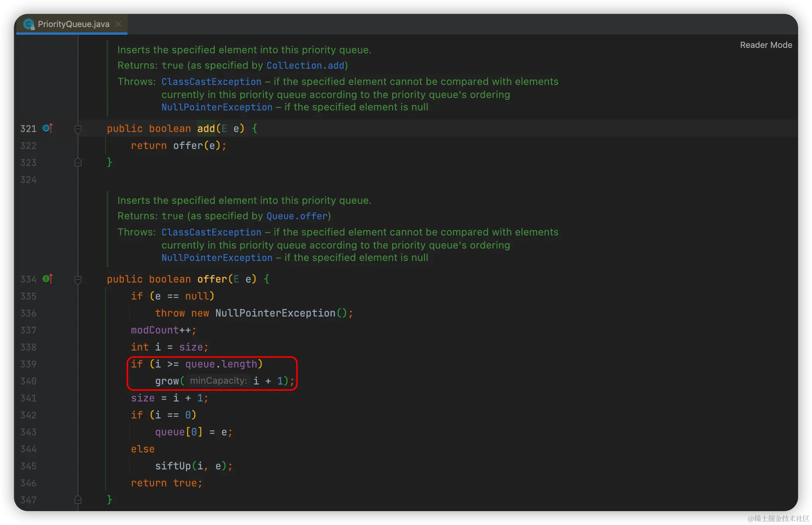Click line number 339 in the gutter
Screen dimensions: 812x525
pos(28,364)
